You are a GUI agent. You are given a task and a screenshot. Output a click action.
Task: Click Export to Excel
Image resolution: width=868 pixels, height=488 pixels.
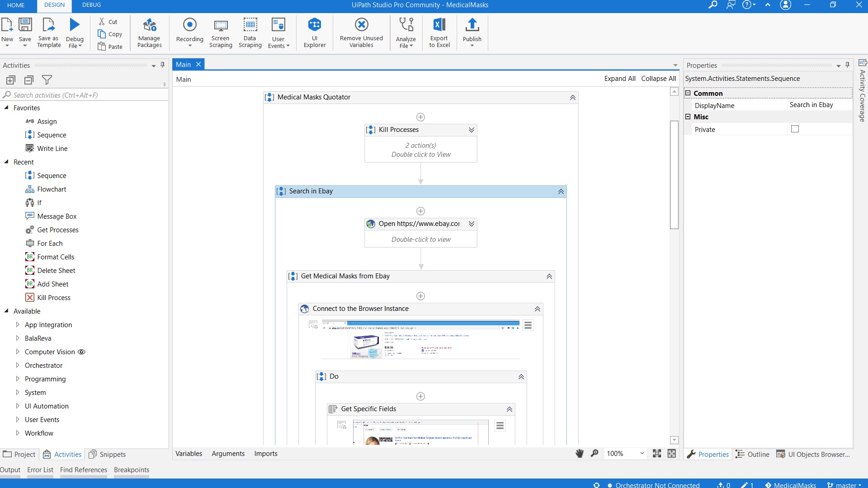[439, 33]
